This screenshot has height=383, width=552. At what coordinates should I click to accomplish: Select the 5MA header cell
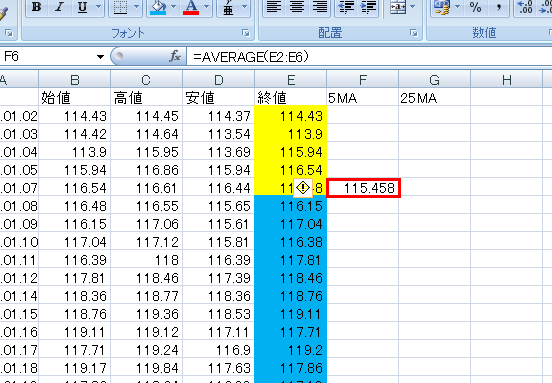[363, 97]
